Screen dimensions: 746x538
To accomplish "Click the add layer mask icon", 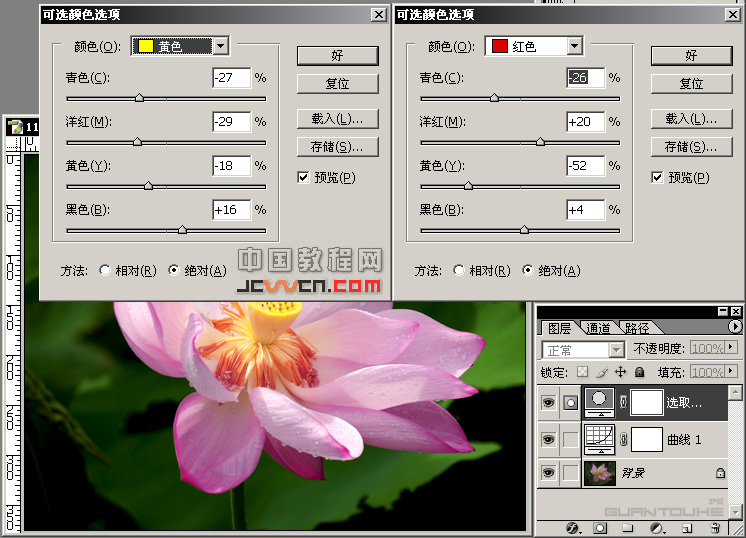I will pyautogui.click(x=600, y=527).
